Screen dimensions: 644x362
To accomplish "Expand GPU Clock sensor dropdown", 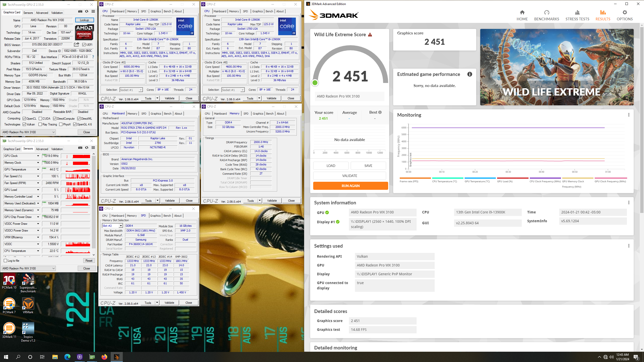I will point(38,156).
